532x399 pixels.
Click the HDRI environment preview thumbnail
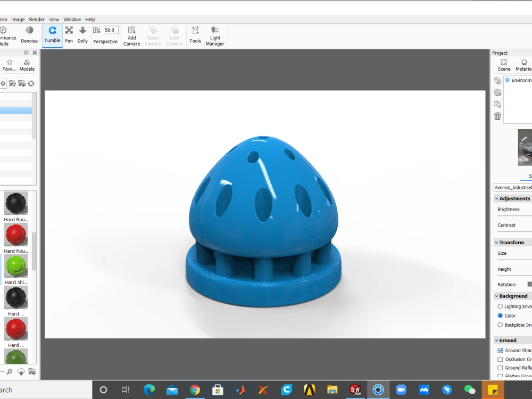point(525,147)
